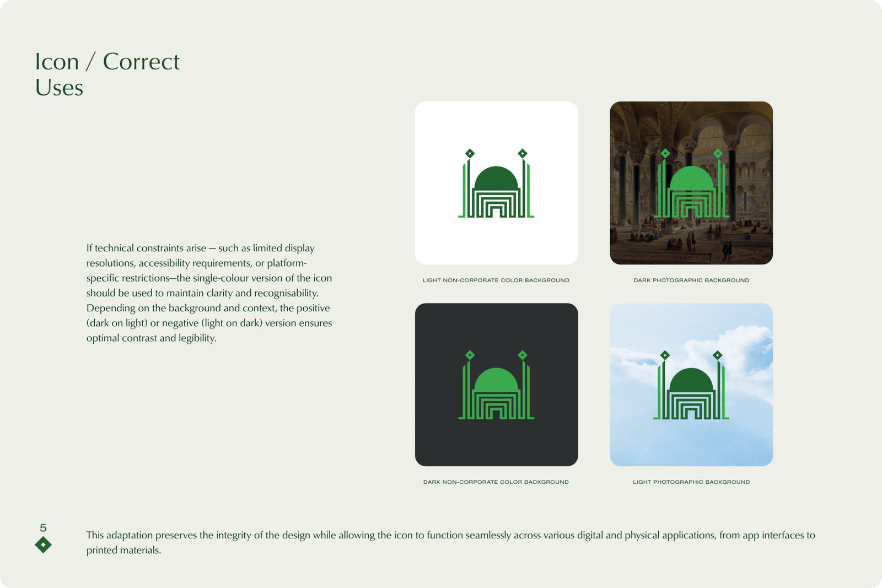This screenshot has height=588, width=882.
Task: Click the dark charcoal background swatch tile
Action: pos(495,384)
